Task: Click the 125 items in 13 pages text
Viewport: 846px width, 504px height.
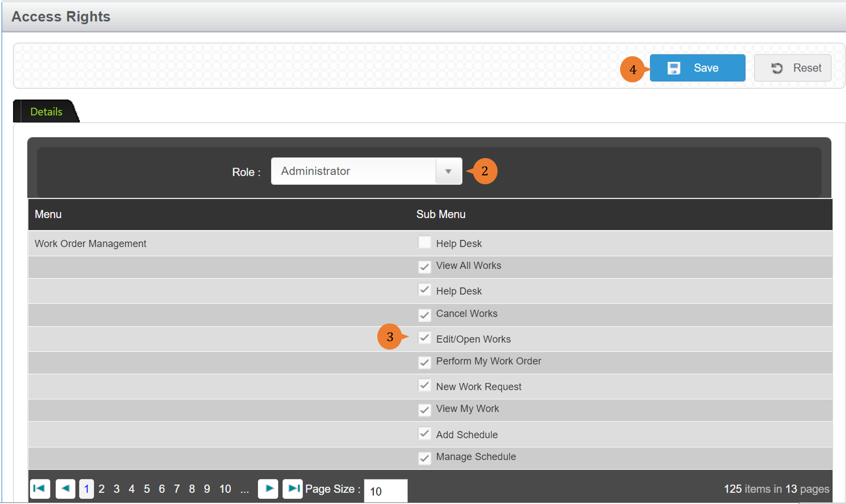Action: [x=777, y=489]
